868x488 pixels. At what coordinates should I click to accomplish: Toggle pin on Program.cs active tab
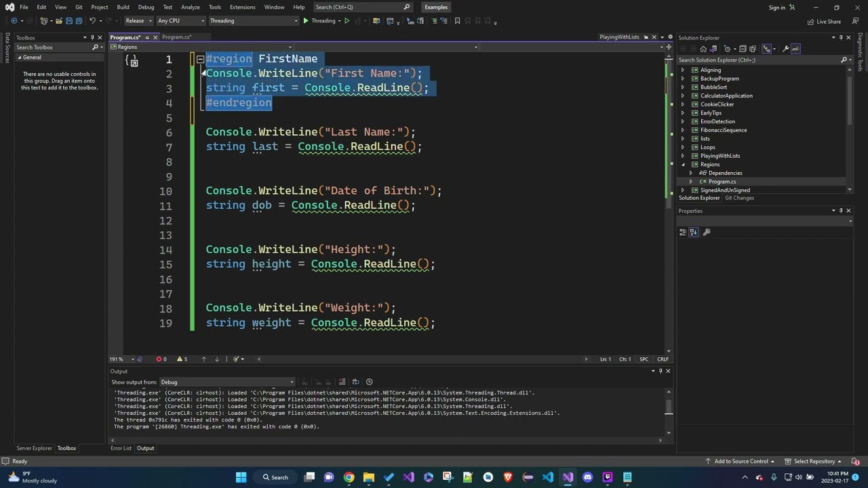click(146, 37)
